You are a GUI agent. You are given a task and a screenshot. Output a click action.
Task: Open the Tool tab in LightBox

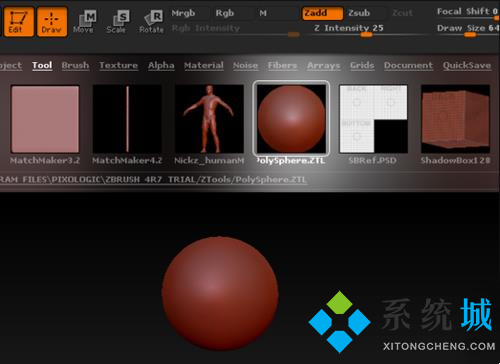pos(42,65)
